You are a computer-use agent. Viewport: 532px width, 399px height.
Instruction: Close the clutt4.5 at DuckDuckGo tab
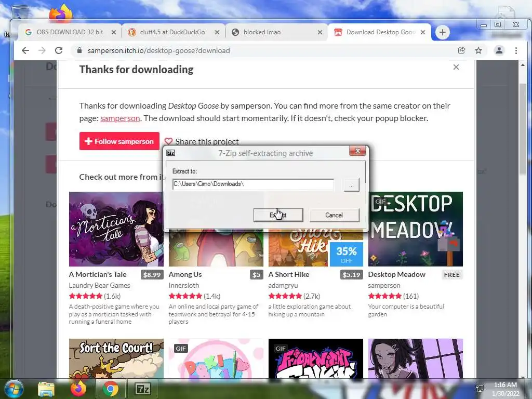pos(217,32)
